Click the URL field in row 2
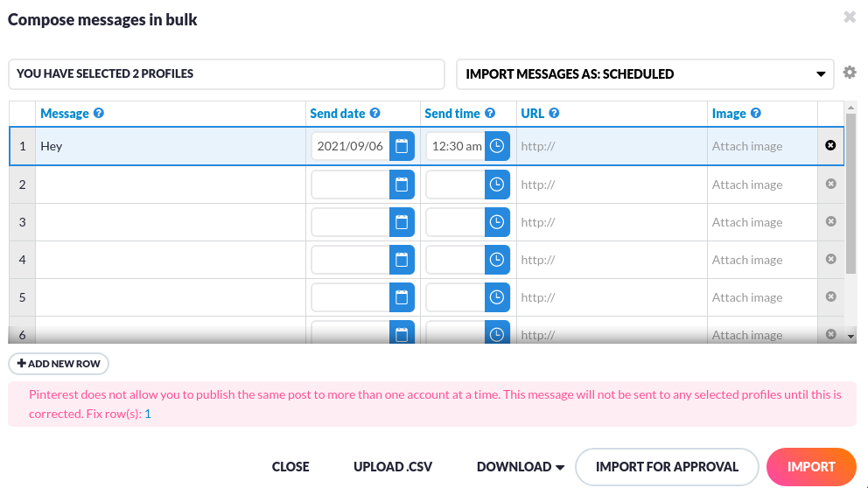 612,185
